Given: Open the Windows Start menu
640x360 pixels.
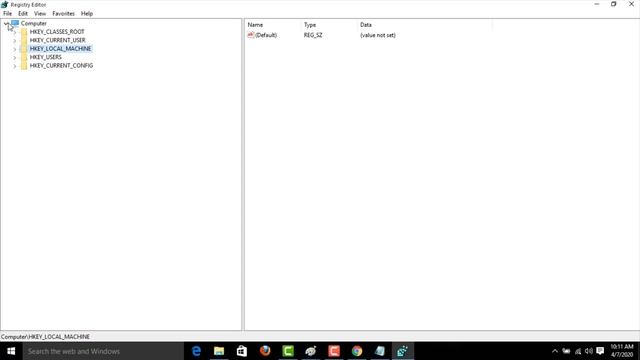Looking at the screenshot, I should pyautogui.click(x=11, y=351).
